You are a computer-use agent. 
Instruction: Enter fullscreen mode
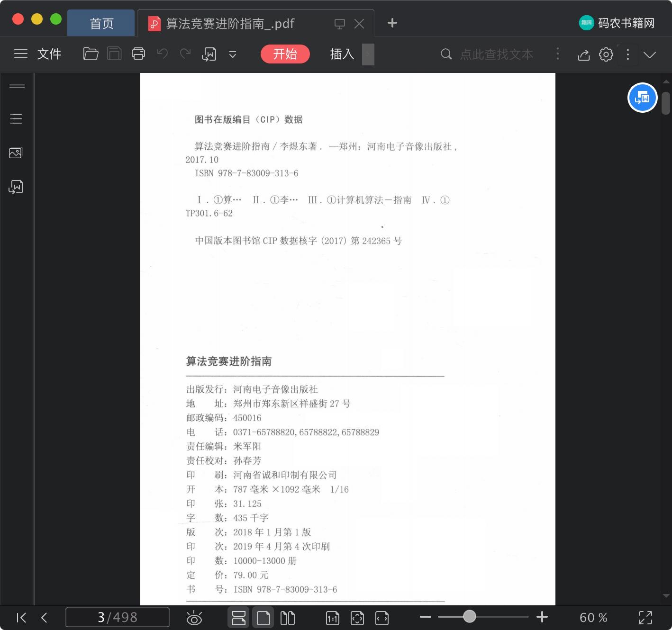pos(645,618)
